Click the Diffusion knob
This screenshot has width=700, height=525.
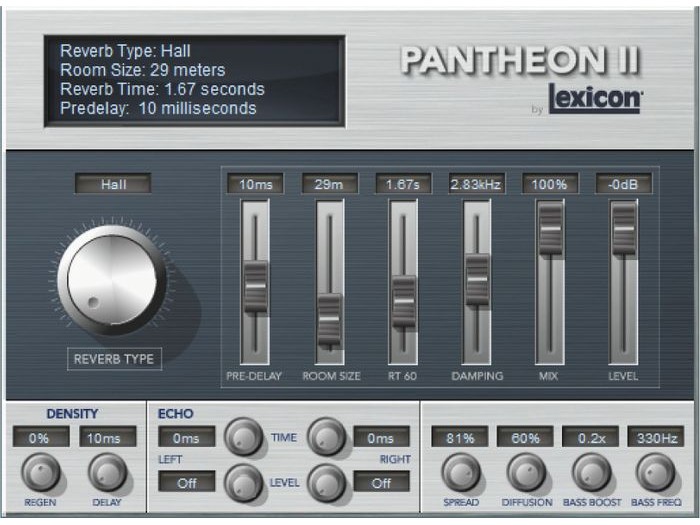[x=526, y=472]
